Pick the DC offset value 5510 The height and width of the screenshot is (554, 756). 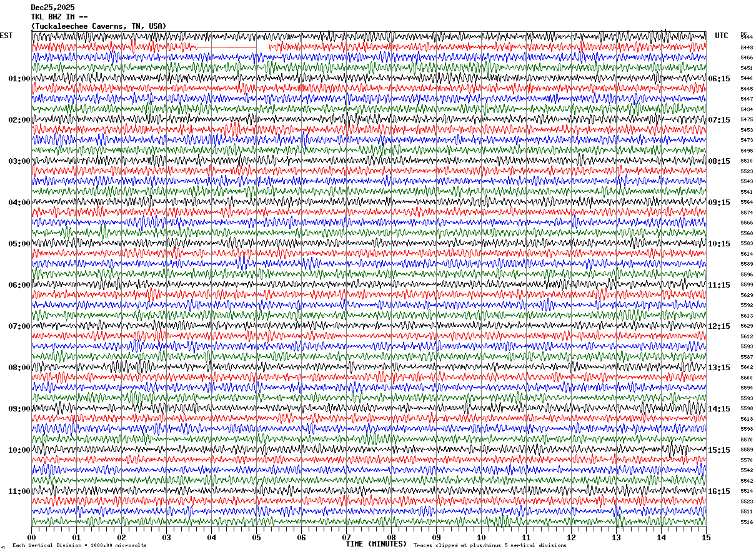coord(747,161)
